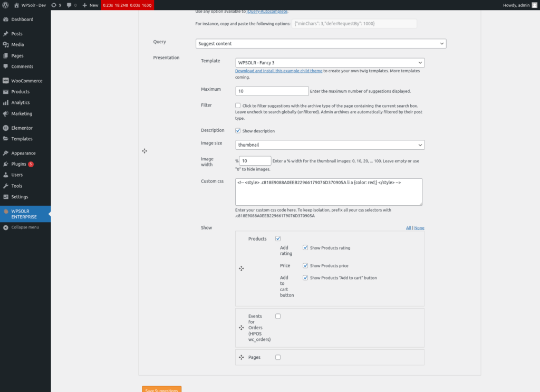The image size is (540, 392).
Task: Click the All link above Show list
Action: point(409,228)
